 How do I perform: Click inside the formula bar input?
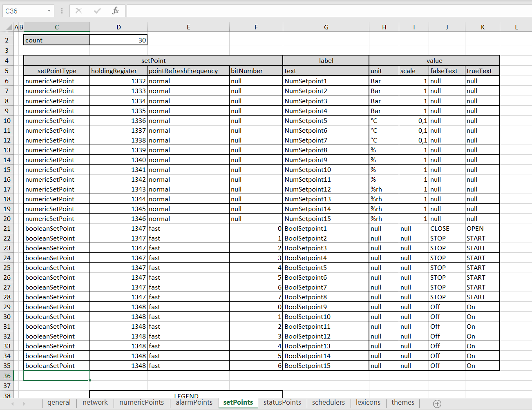[x=327, y=11]
